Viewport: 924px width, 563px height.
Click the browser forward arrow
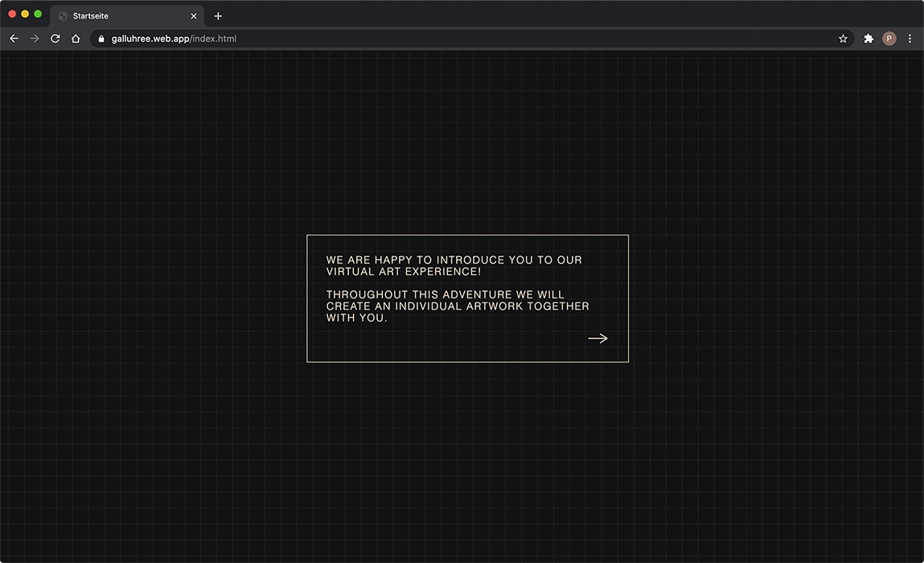pyautogui.click(x=35, y=39)
